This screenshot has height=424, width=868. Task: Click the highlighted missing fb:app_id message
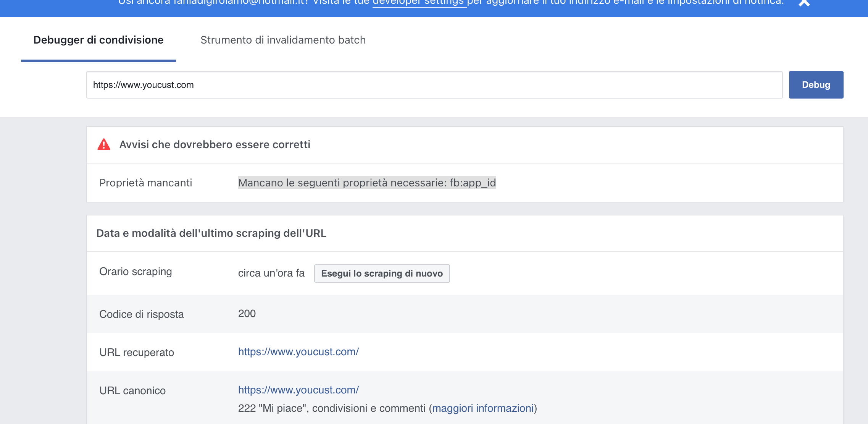tap(367, 183)
